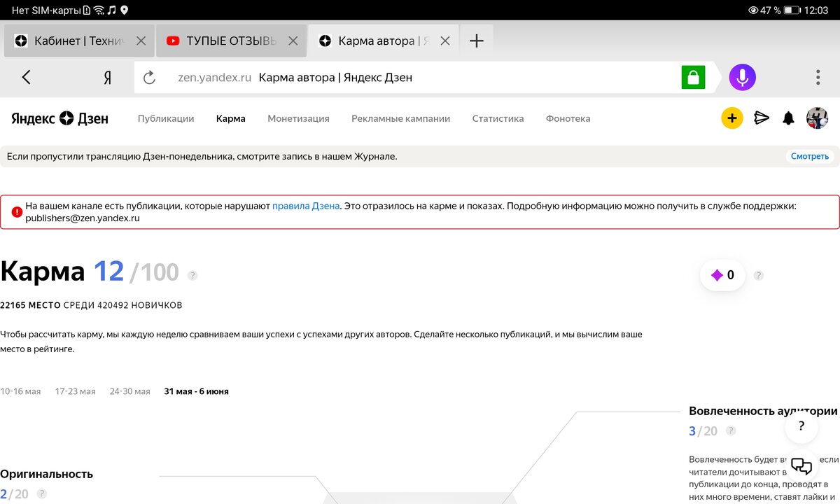Close the Кабинет tab
This screenshot has height=504, width=840.
[x=141, y=41]
